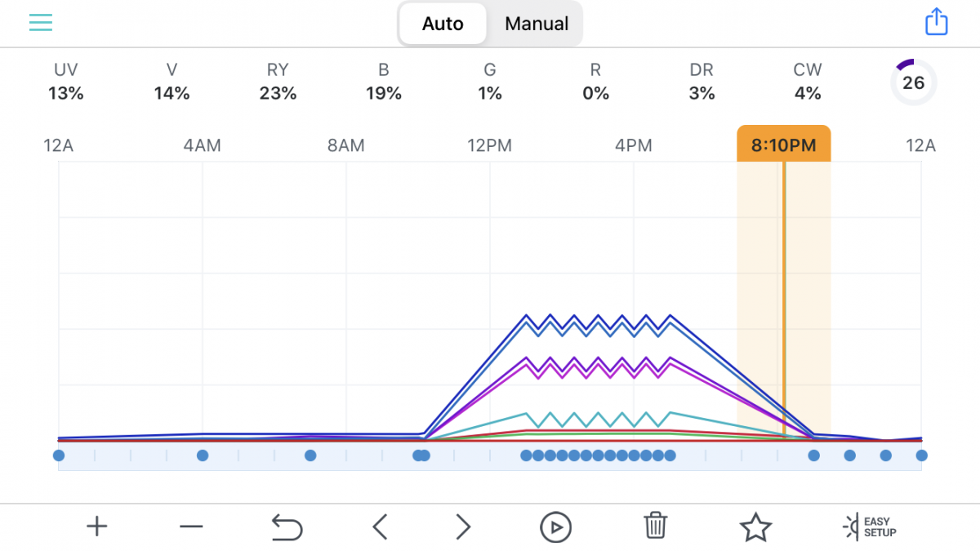The width and height of the screenshot is (980, 551).
Task: Switch to Auto mode
Action: (443, 24)
